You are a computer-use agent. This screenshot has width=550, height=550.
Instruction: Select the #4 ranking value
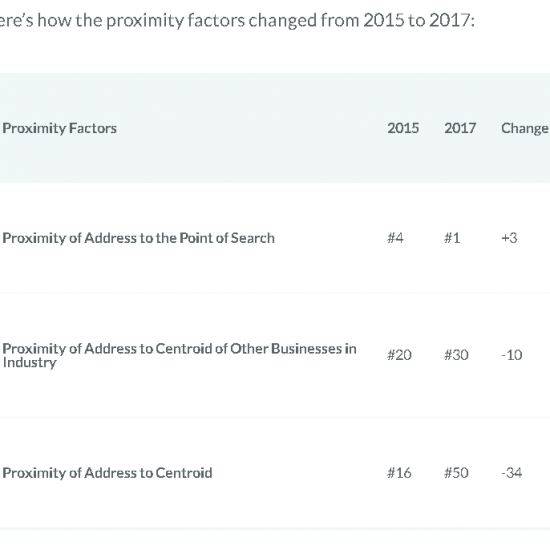395,238
